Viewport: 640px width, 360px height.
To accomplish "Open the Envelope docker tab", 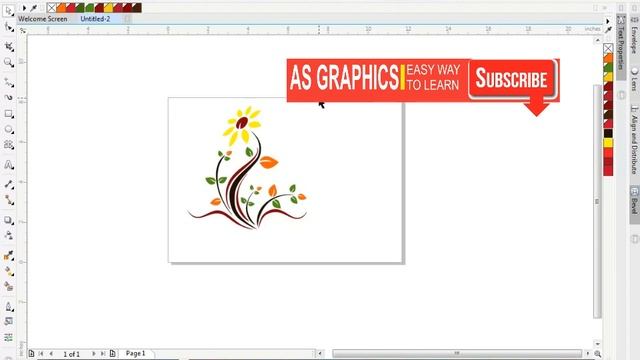I will click(x=634, y=35).
